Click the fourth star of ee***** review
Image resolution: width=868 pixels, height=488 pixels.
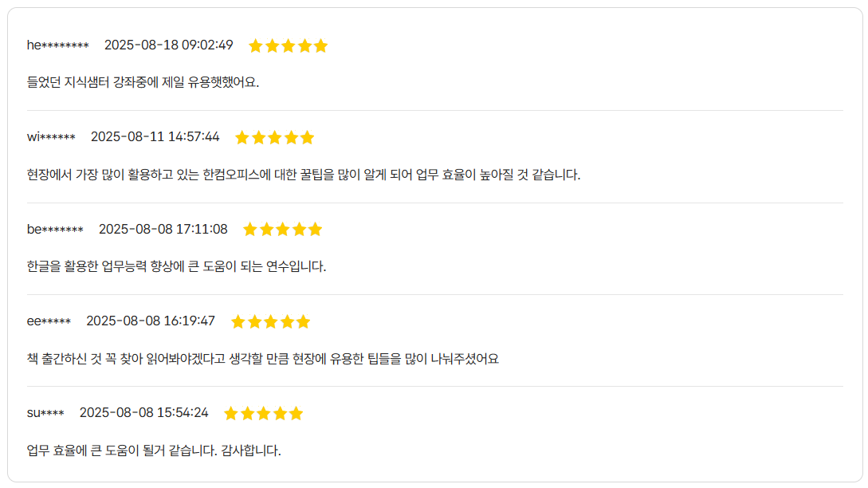287,321
